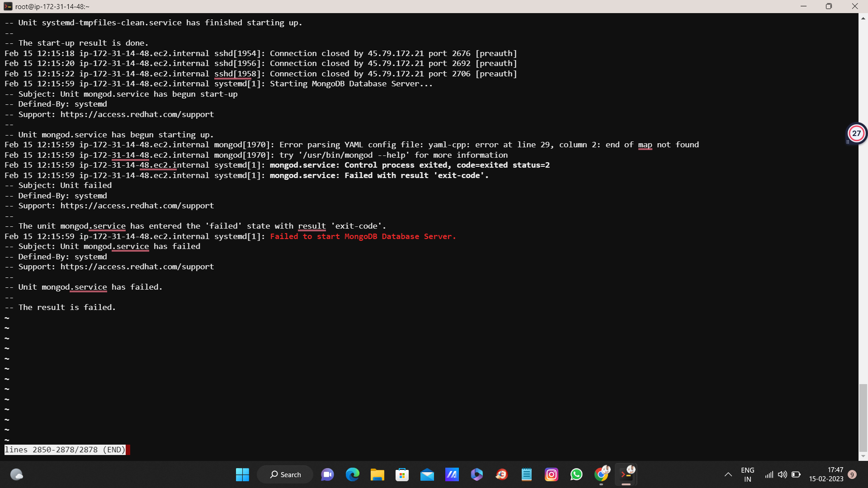868x488 pixels.
Task: Click 'try '/usr/bin/mongod --help'' log text
Action: 344,155
